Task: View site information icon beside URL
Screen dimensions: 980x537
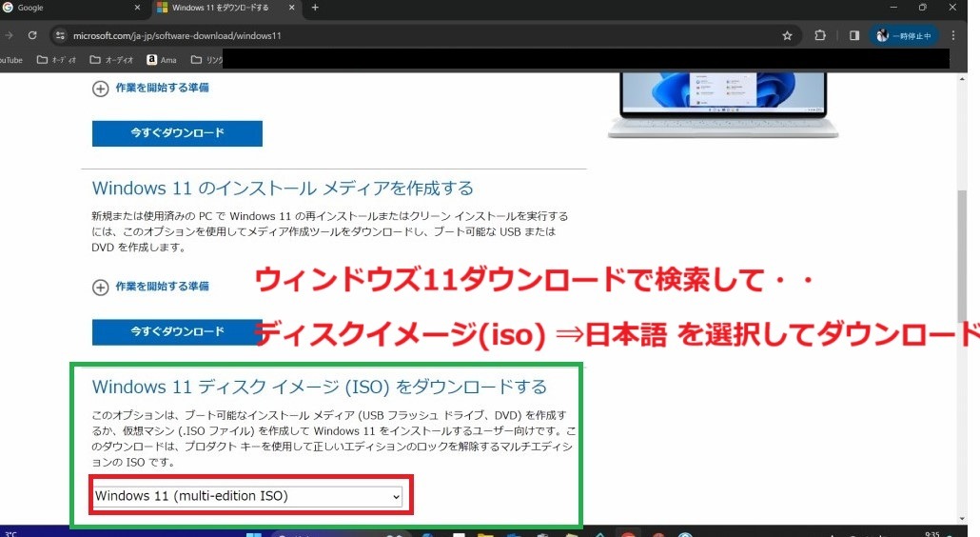Action: 60,35
